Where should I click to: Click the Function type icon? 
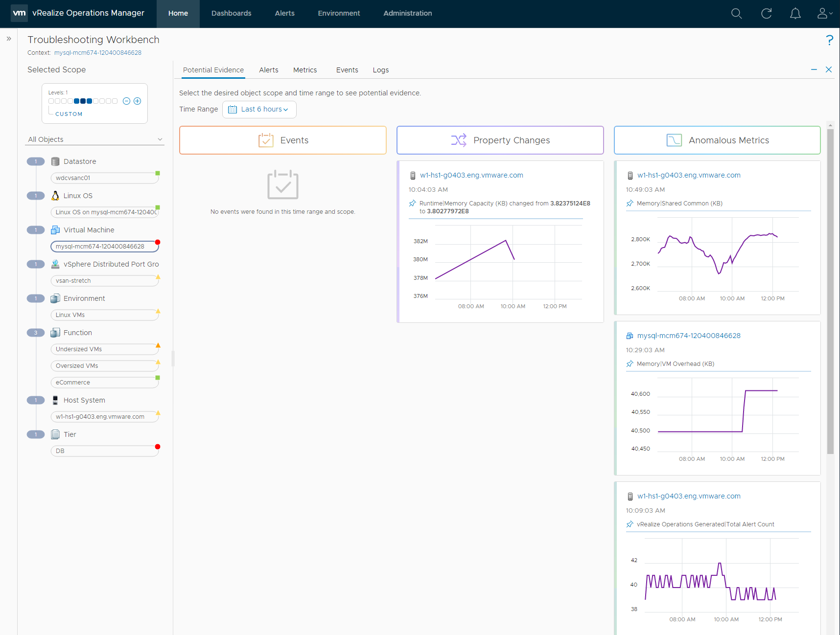pyautogui.click(x=55, y=333)
